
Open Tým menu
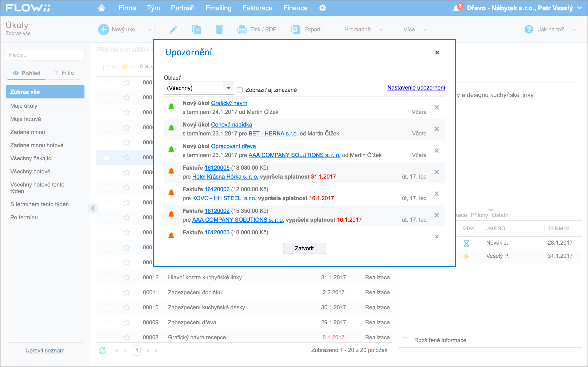[x=153, y=8]
